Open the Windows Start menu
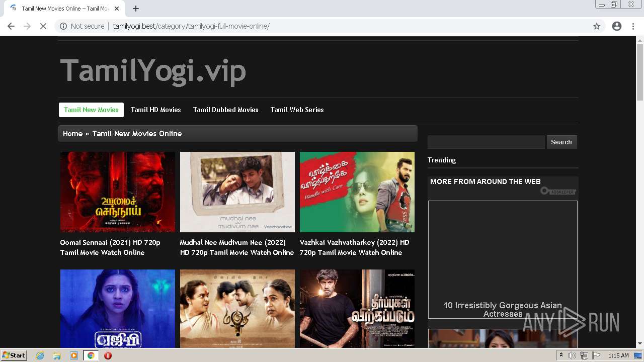 [14, 355]
